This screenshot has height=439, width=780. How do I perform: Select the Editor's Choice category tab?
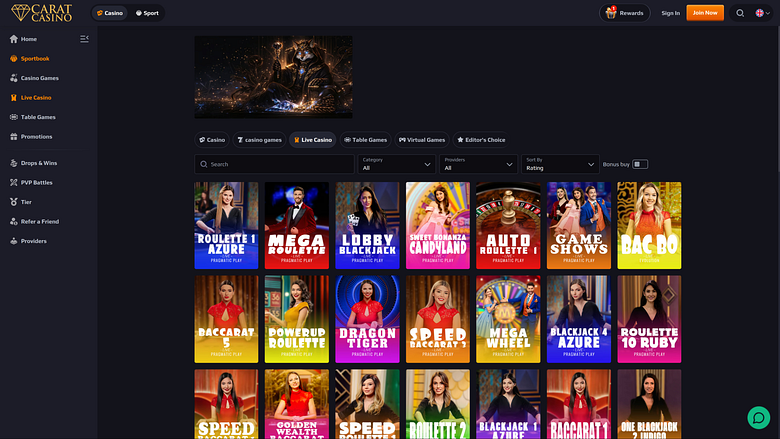481,140
